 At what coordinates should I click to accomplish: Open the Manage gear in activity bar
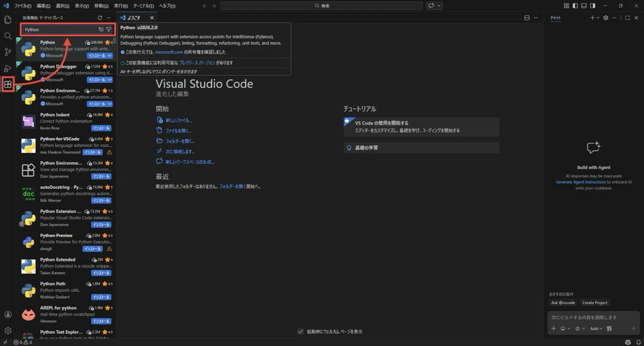click(8, 330)
